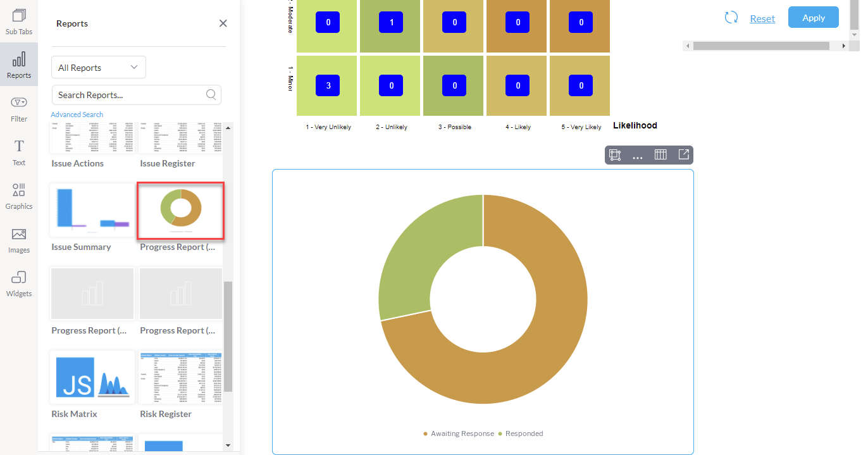Screen dimensions: 868x455
Task: Click Minor row cell under 5 - Very Likely
Action: (x=580, y=85)
